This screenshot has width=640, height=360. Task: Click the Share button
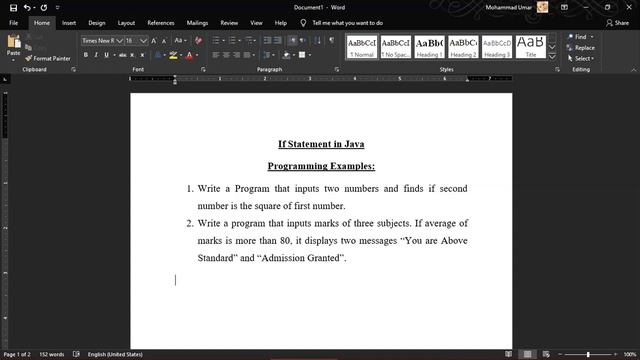coord(617,23)
